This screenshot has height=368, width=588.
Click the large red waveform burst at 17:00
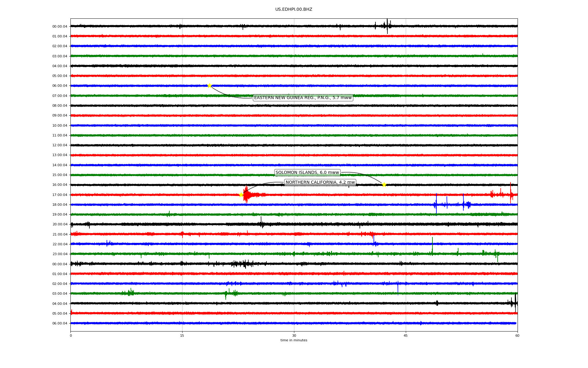point(247,194)
